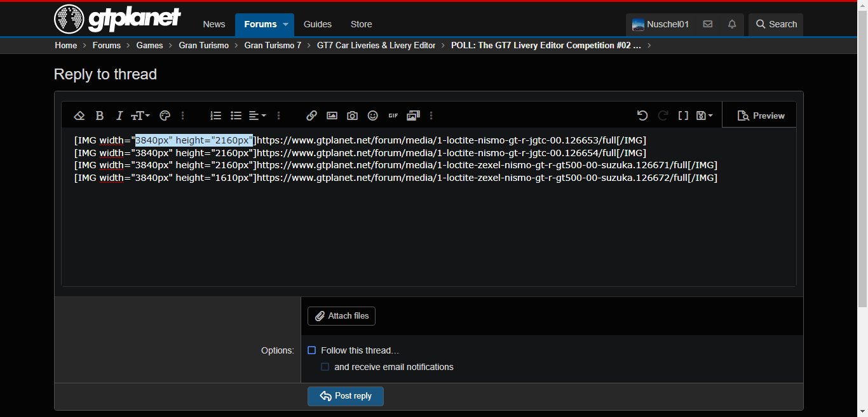Click the Attach files button

pyautogui.click(x=342, y=316)
